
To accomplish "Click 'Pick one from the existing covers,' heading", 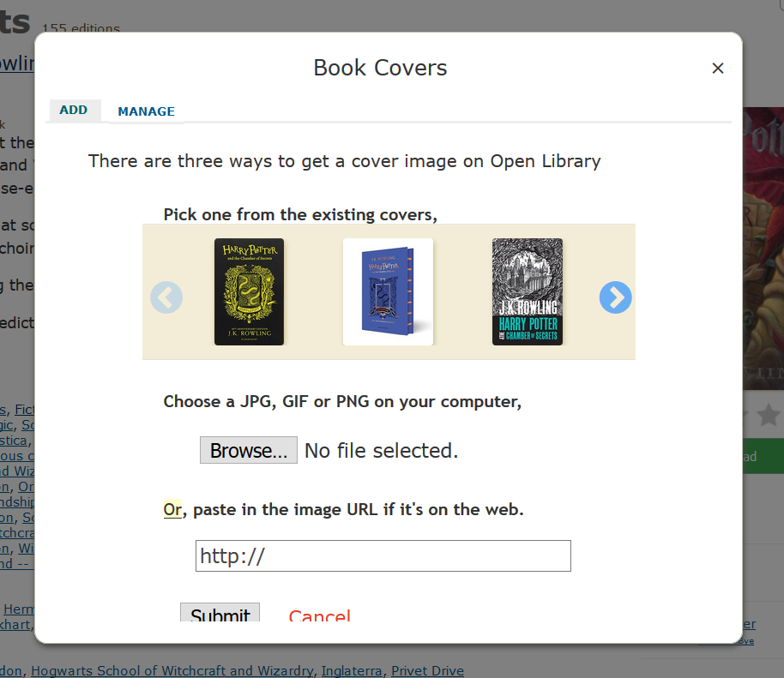I will tap(300, 215).
